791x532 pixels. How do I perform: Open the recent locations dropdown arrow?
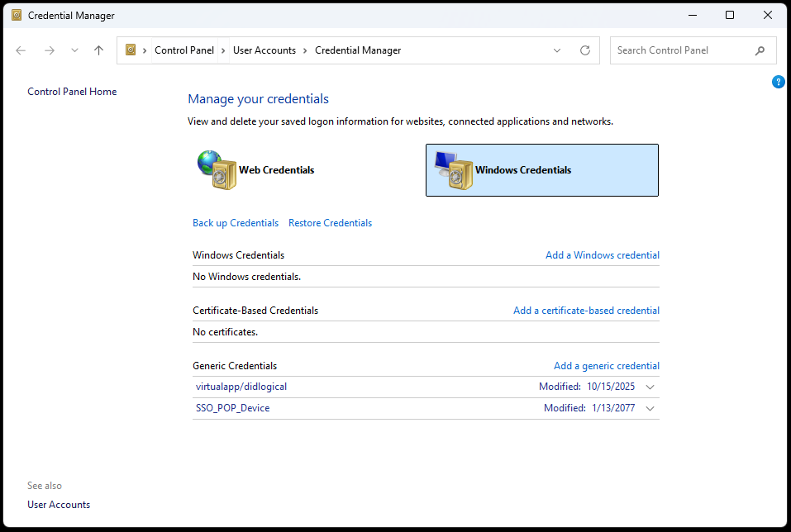pyautogui.click(x=74, y=50)
